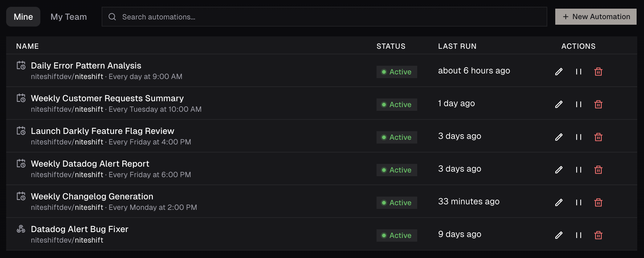644x258 pixels.
Task: Click the Active status badge for Weekly Changelog Generation
Action: click(397, 203)
